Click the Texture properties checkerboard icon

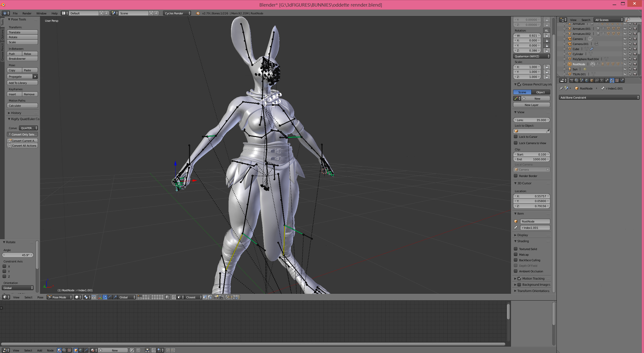617,80
